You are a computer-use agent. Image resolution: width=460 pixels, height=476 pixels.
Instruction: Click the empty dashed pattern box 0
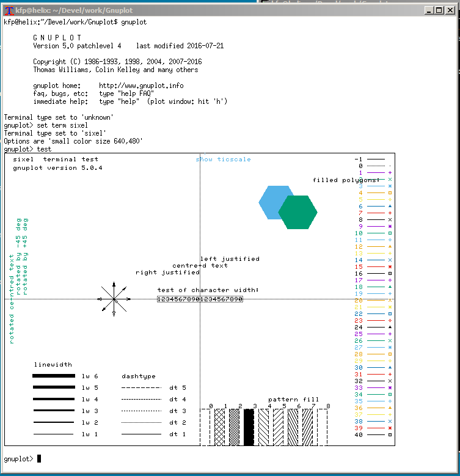click(205, 428)
